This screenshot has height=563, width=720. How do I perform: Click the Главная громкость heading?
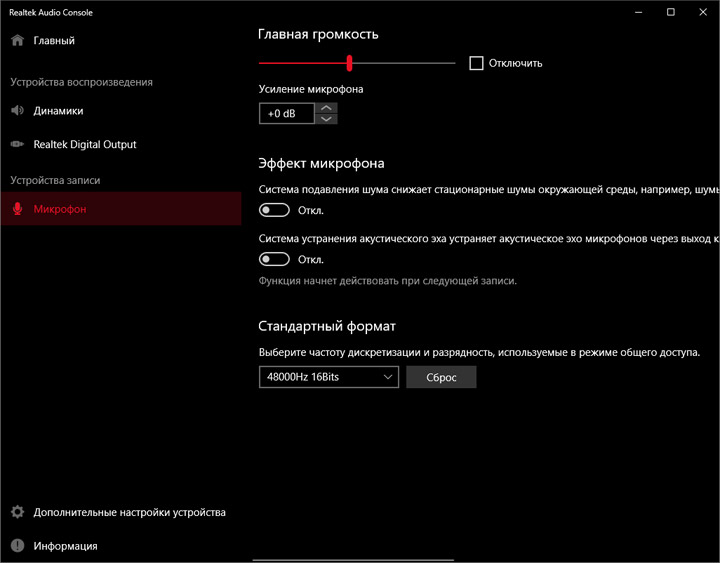[x=318, y=34]
